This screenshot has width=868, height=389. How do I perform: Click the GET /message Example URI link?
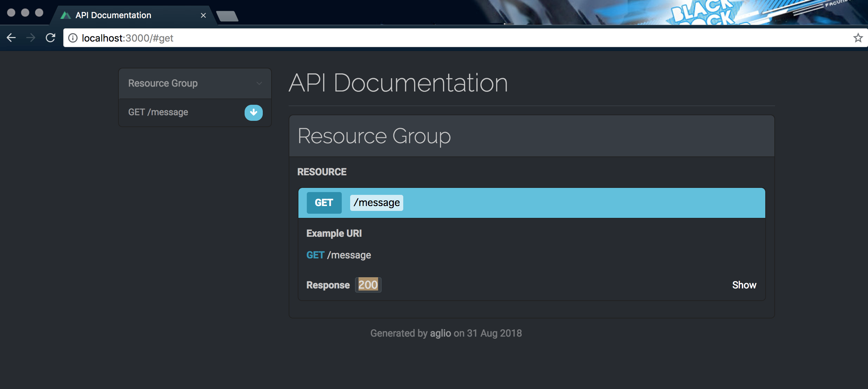click(x=338, y=255)
